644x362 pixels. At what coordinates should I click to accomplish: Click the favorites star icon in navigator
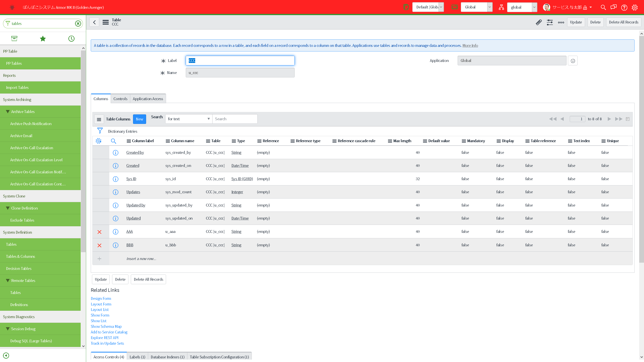coord(43,38)
